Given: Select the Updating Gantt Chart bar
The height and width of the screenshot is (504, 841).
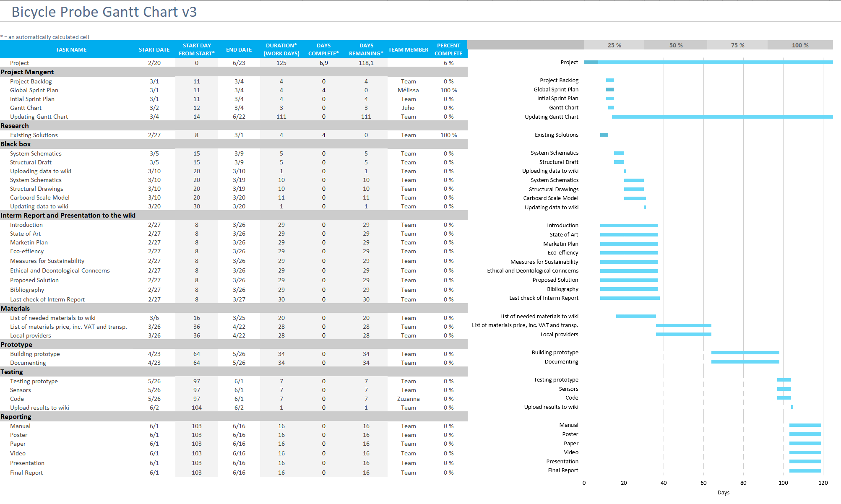Looking at the screenshot, I should pyautogui.click(x=721, y=117).
